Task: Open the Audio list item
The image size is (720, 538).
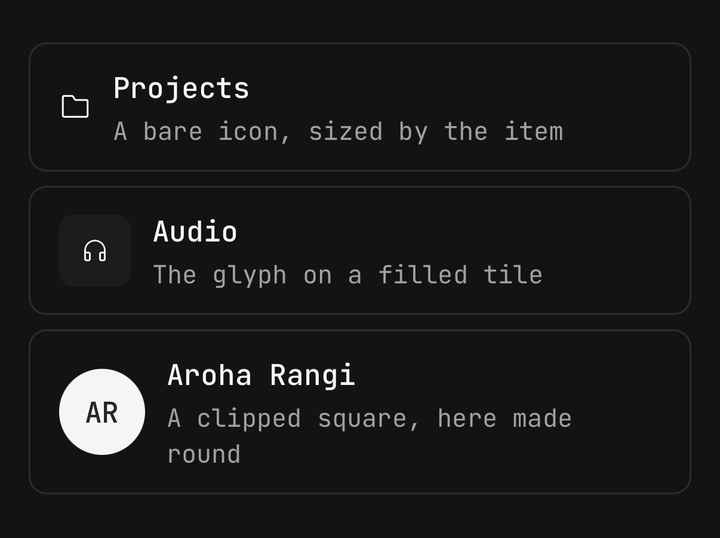Action: (360, 251)
